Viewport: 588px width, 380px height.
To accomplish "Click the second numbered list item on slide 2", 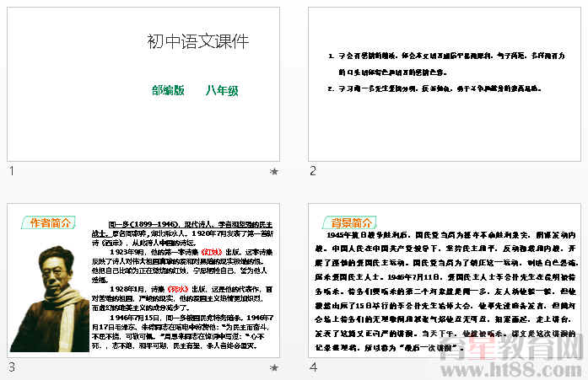I will coord(439,87).
